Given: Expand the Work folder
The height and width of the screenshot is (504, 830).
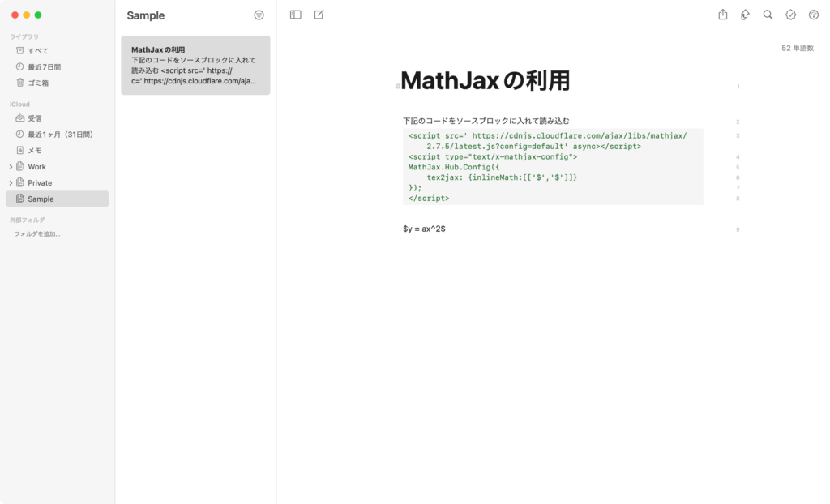Looking at the screenshot, I should click(11, 166).
